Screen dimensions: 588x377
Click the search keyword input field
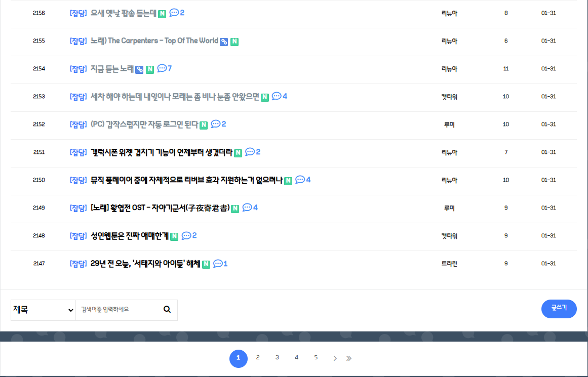point(119,310)
